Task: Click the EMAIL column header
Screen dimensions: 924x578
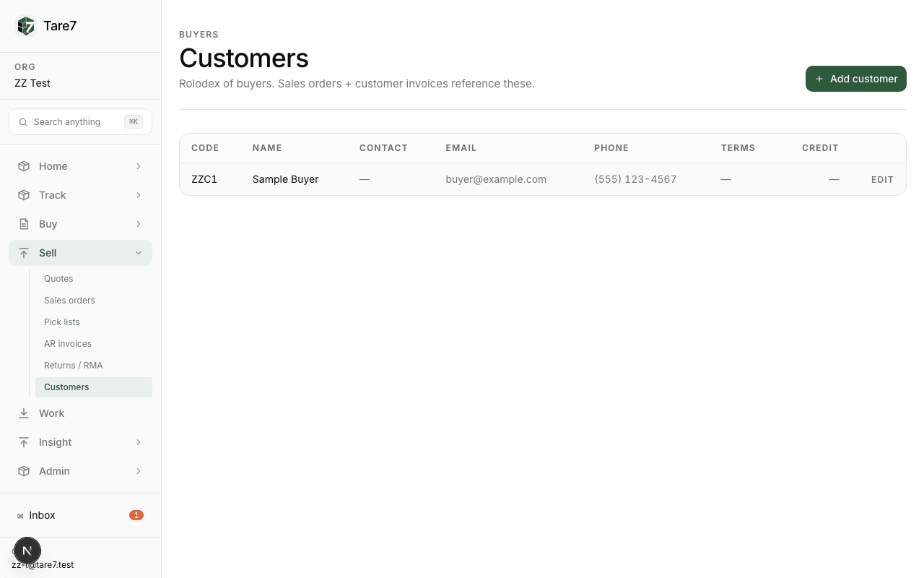Action: [461, 148]
